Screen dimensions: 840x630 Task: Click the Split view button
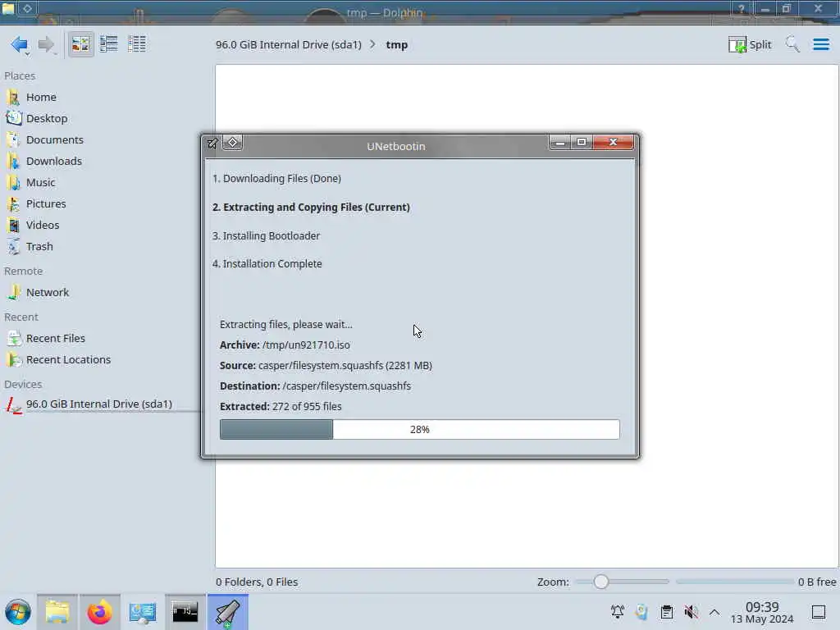[750, 44]
